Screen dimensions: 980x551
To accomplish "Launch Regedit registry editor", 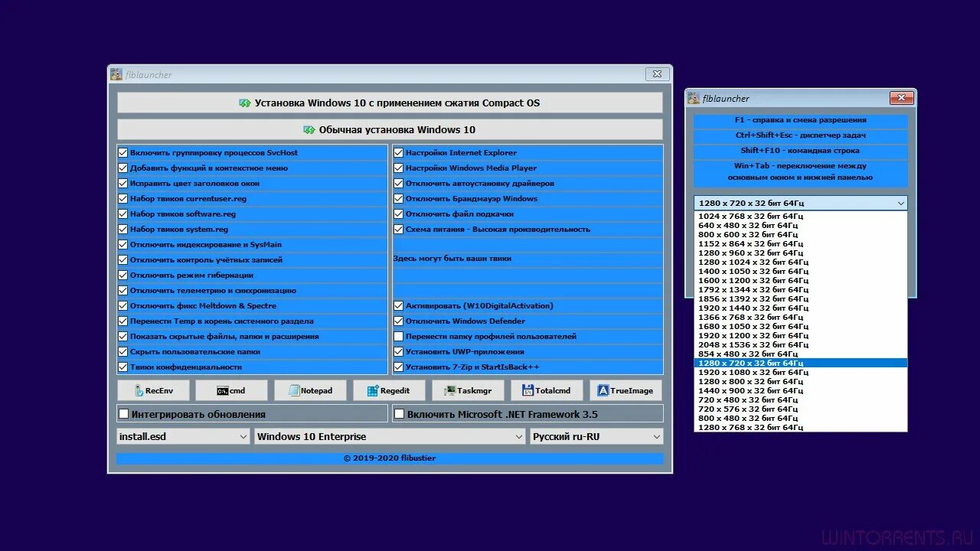I will click(389, 390).
